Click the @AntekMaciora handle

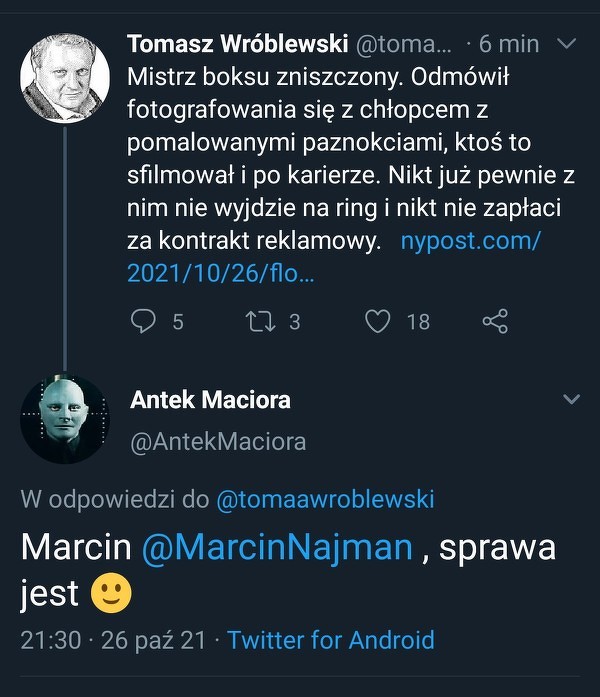[218, 441]
